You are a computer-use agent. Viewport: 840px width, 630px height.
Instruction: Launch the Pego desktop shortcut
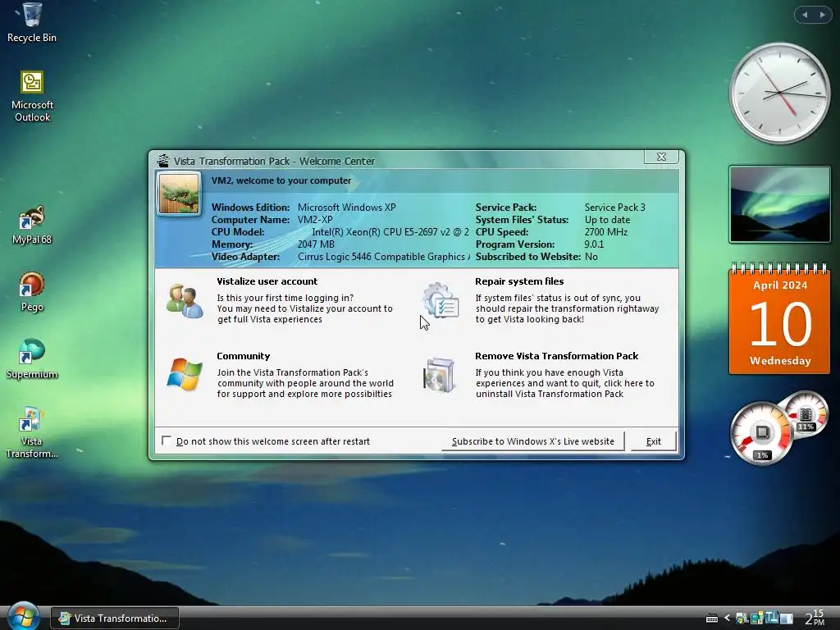32,292
